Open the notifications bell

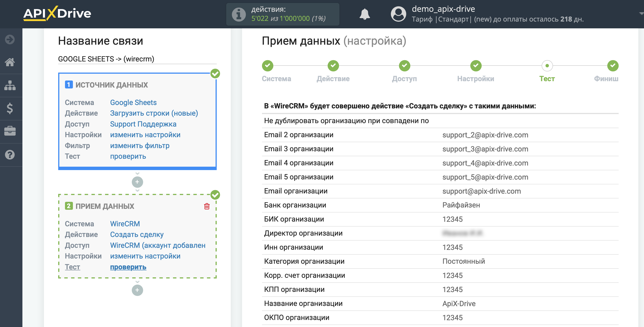click(365, 14)
